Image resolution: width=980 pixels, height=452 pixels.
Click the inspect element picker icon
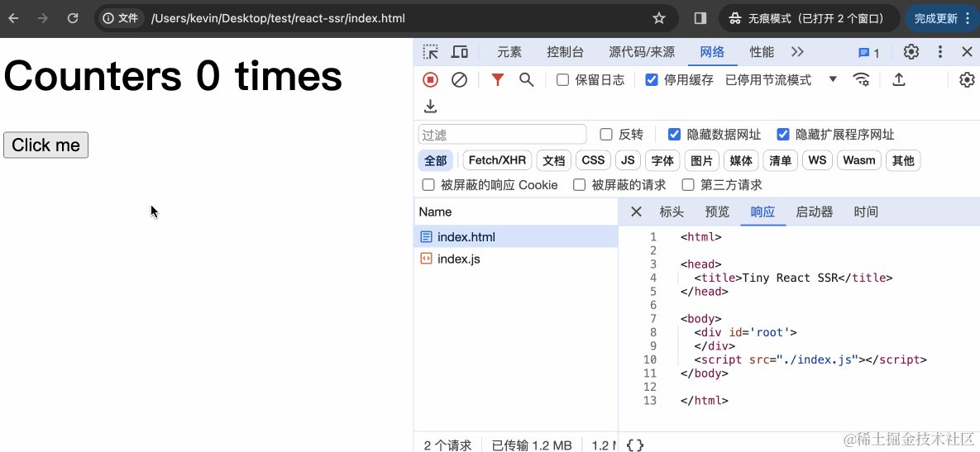[x=431, y=52]
